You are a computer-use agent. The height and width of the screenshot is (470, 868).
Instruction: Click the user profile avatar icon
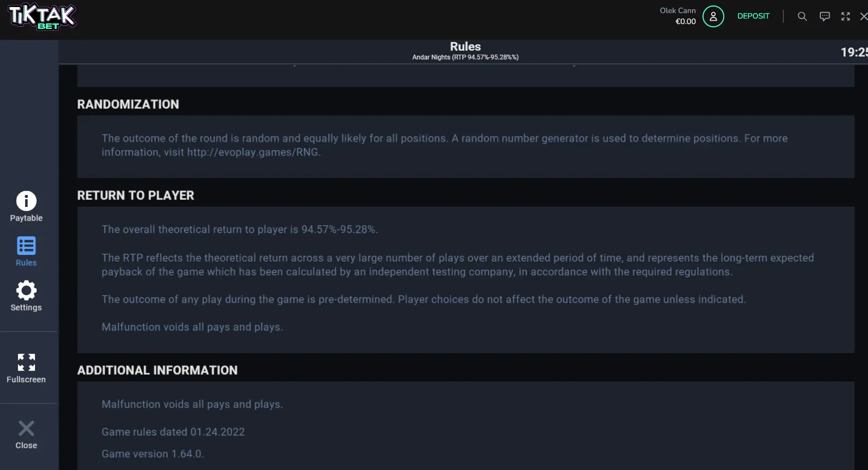click(713, 16)
